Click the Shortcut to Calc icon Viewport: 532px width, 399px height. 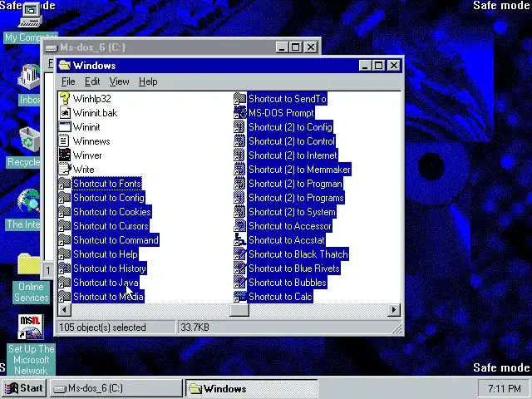[240, 297]
